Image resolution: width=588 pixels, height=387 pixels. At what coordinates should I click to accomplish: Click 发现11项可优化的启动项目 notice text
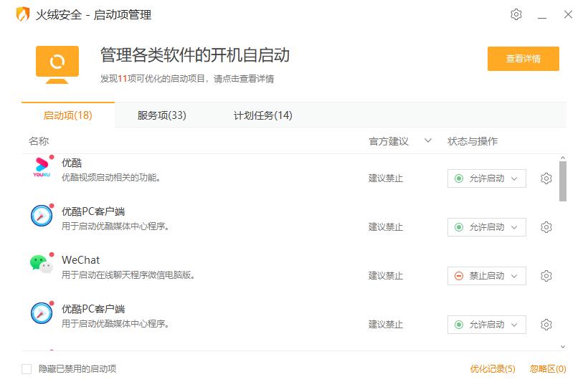pyautogui.click(x=186, y=79)
